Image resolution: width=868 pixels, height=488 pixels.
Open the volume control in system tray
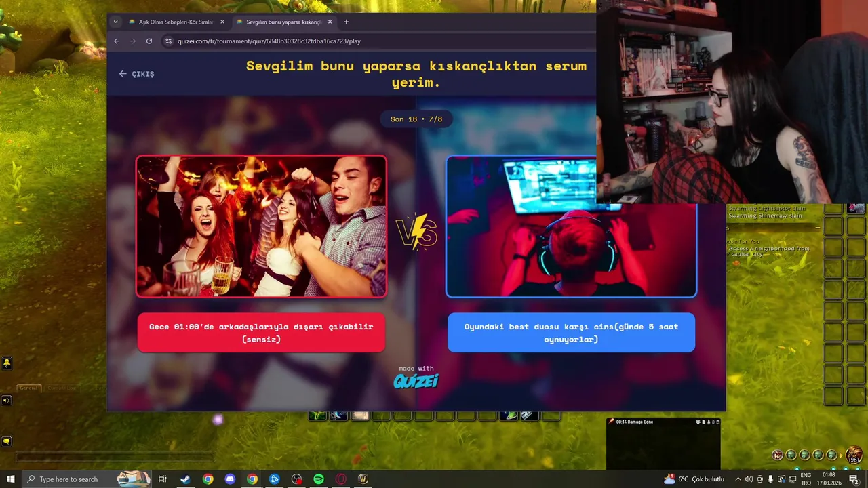[x=749, y=479]
